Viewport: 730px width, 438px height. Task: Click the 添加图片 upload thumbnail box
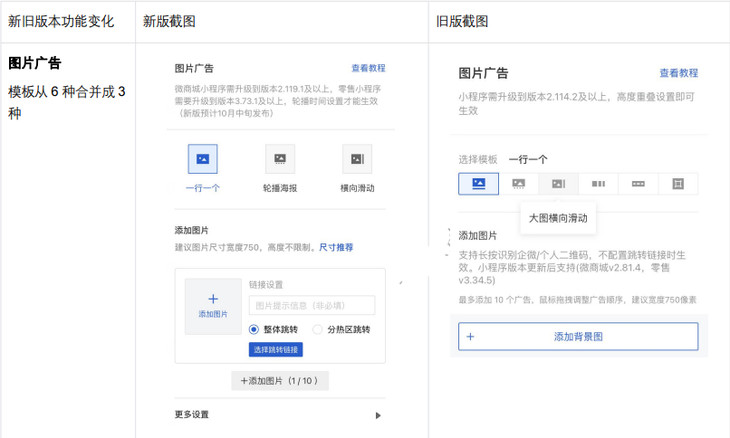pyautogui.click(x=213, y=305)
